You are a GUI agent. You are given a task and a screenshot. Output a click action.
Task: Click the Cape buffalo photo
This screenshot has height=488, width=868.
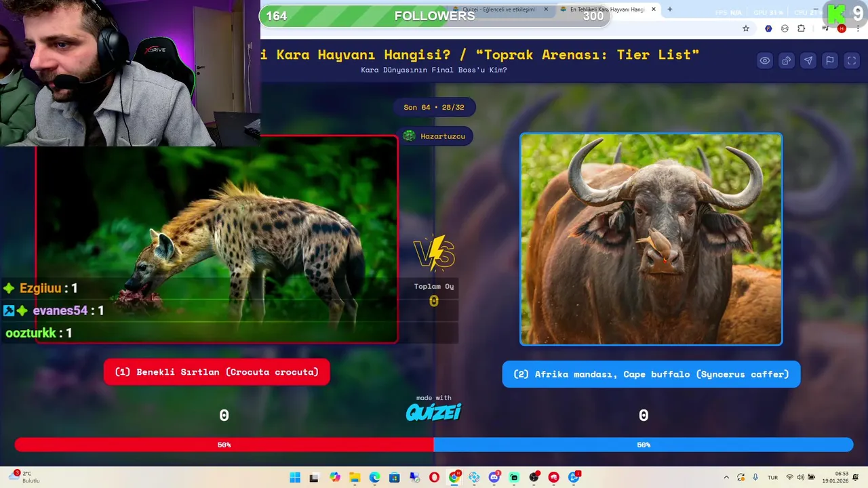click(651, 239)
